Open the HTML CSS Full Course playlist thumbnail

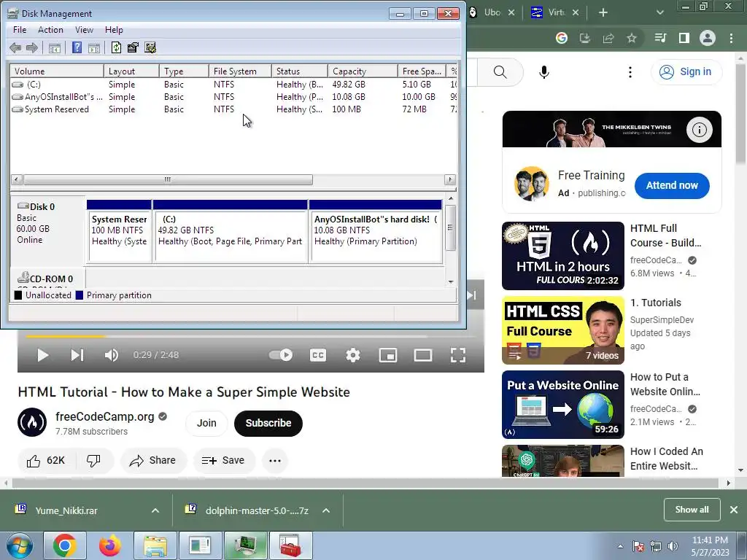click(x=563, y=330)
